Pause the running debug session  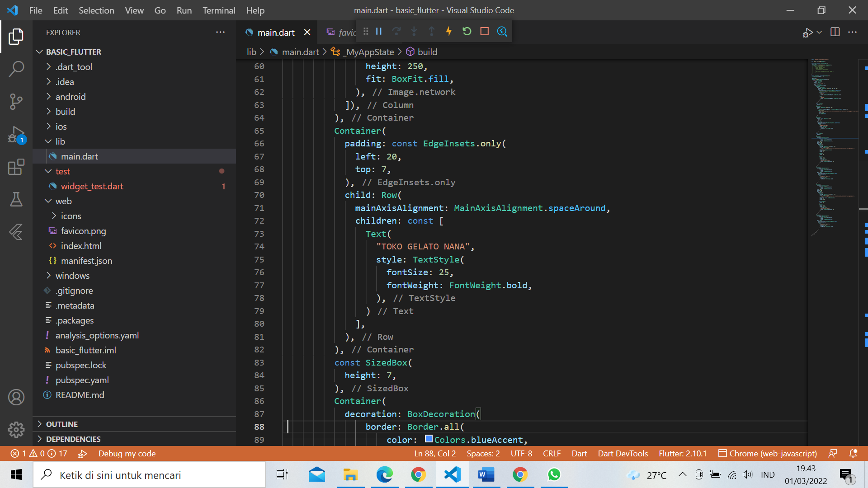(379, 31)
